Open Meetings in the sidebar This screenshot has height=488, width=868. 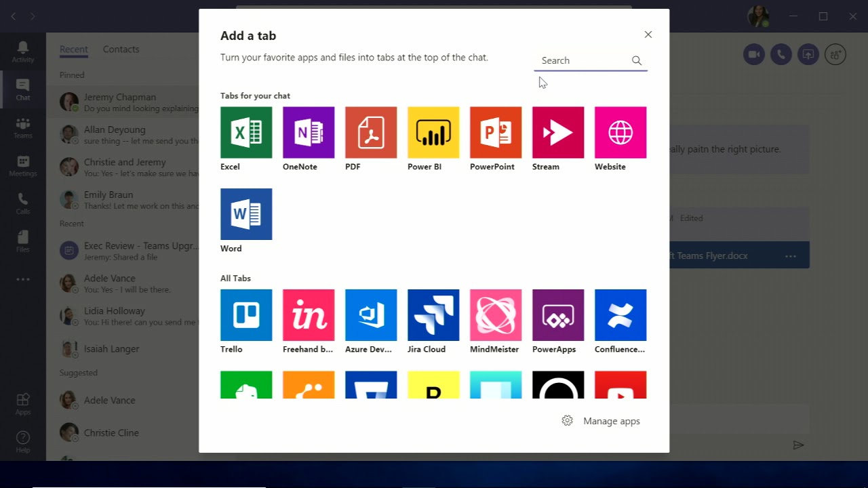pos(23,165)
